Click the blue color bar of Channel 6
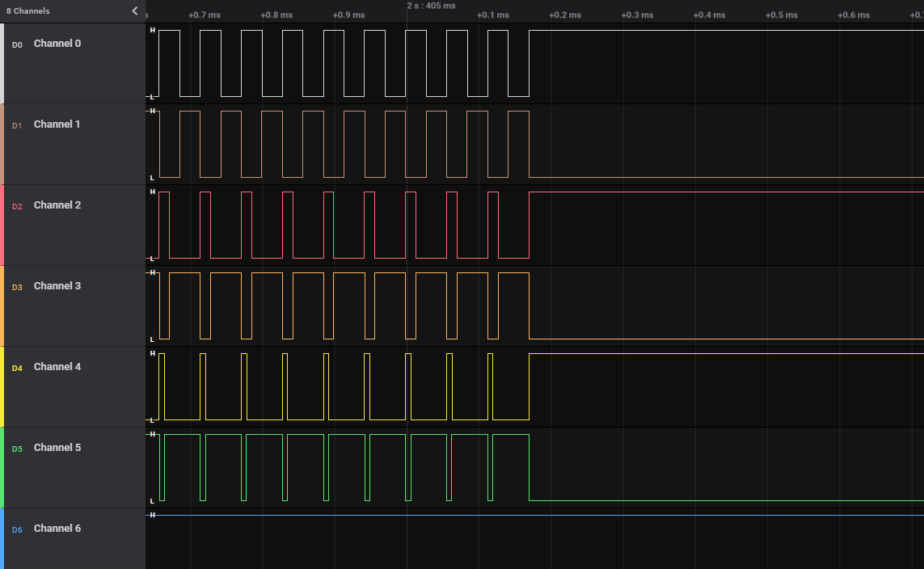This screenshot has height=569, width=924. pos(2,539)
